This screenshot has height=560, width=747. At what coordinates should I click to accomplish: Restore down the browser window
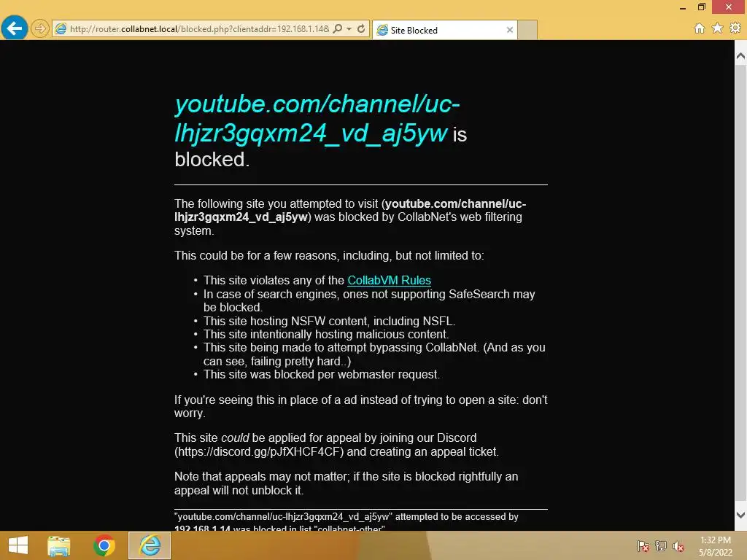pyautogui.click(x=701, y=7)
